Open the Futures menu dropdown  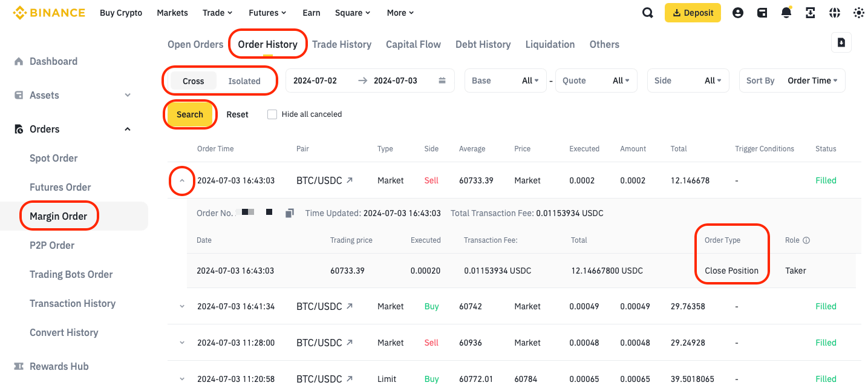tap(267, 13)
